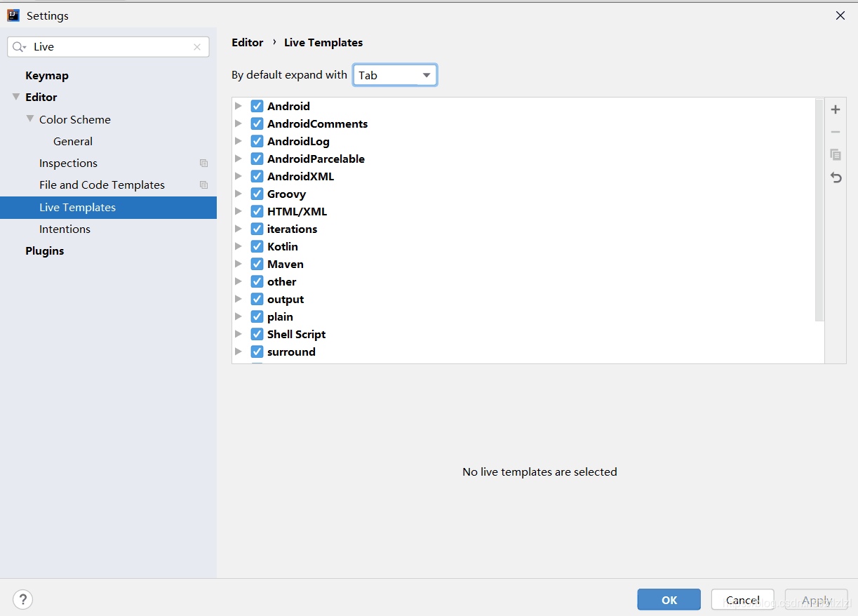858x616 pixels.
Task: Collapse the Color Scheme tree node
Action: (x=30, y=119)
